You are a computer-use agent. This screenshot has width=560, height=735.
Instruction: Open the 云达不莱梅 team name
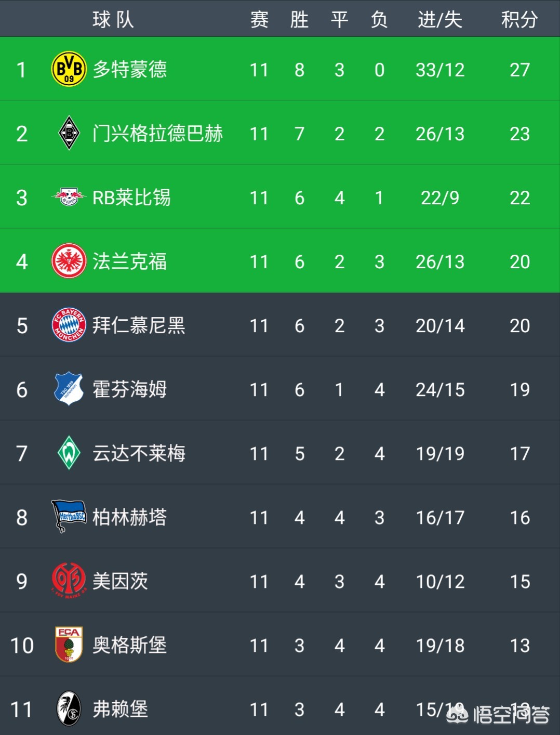point(139,453)
